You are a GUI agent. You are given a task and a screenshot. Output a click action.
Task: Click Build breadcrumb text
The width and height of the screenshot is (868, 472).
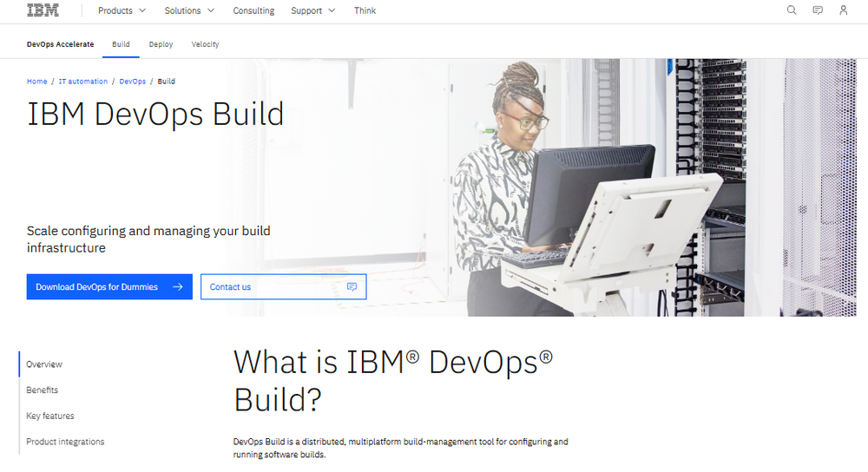click(166, 82)
